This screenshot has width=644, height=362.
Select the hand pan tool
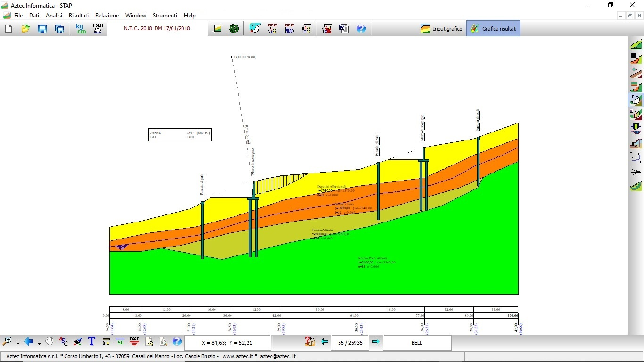coord(50,341)
